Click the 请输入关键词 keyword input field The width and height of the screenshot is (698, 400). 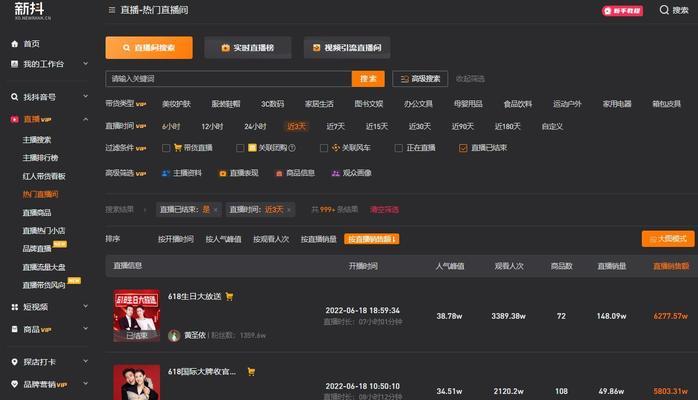[x=229, y=79]
